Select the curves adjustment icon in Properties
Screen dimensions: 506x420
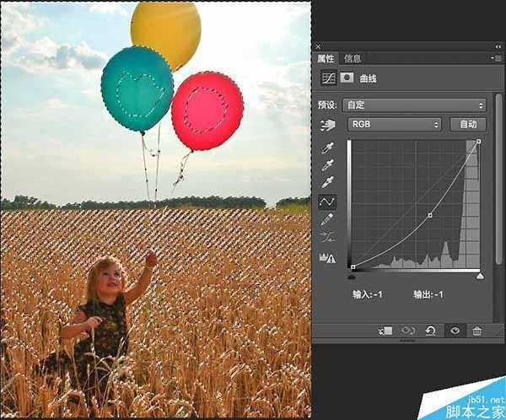click(329, 78)
